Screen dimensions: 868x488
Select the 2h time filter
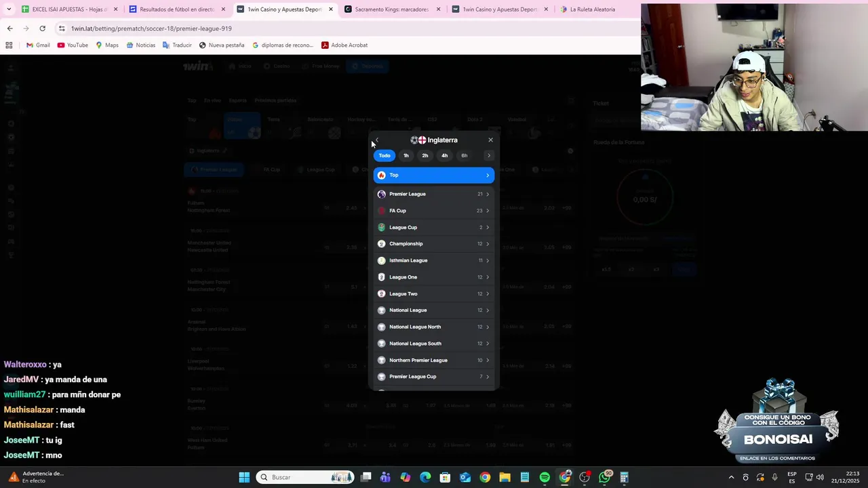(x=425, y=156)
